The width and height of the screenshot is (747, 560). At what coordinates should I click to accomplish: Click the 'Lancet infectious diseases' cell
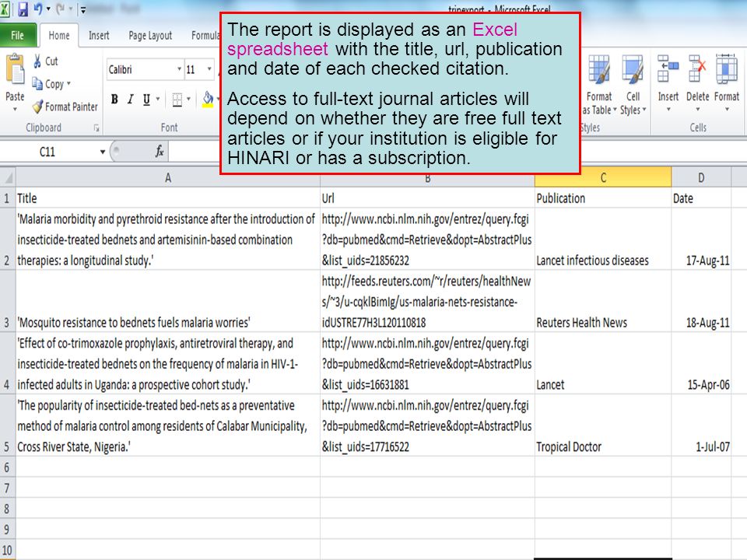(x=603, y=239)
